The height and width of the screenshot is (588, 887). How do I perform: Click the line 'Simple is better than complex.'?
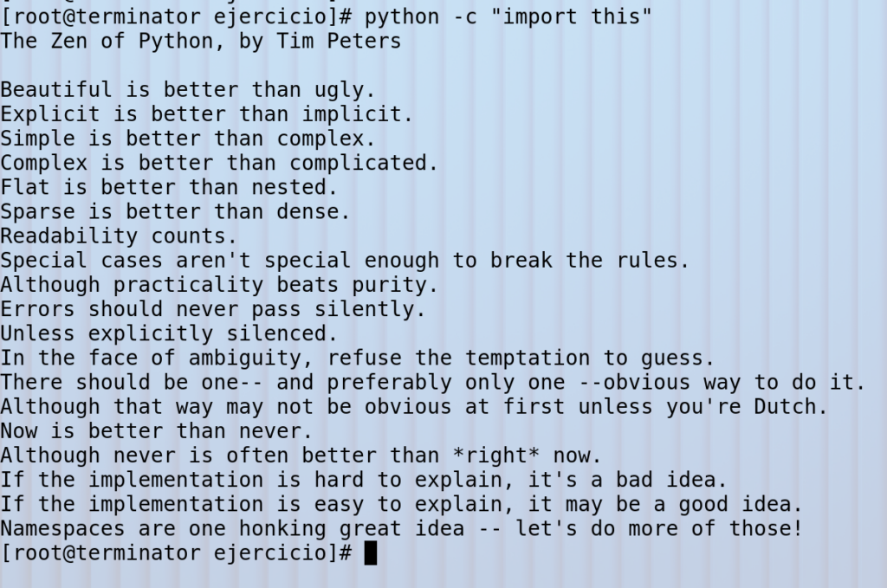point(188,139)
